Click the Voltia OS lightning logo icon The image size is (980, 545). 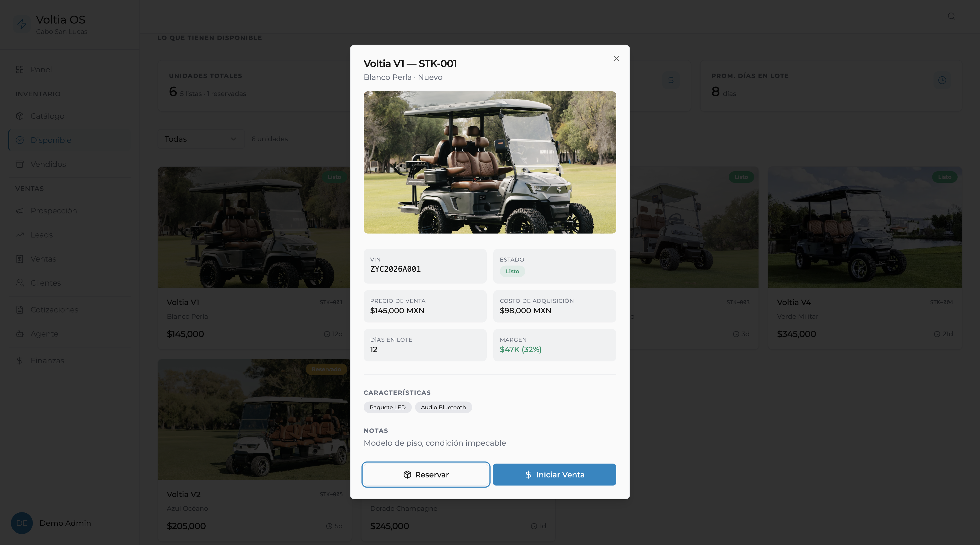point(22,24)
